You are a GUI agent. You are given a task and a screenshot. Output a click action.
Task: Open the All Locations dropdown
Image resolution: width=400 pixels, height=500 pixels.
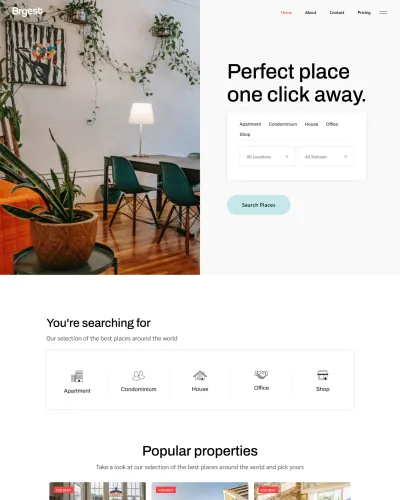pos(267,157)
